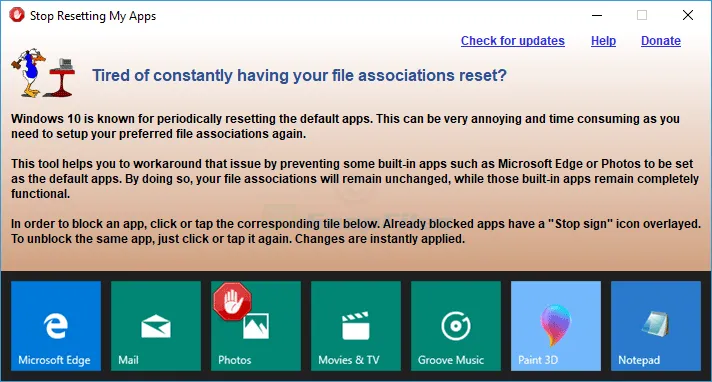Block the Groove Music app tile
Screen dimensions: 712x382
coord(456,326)
